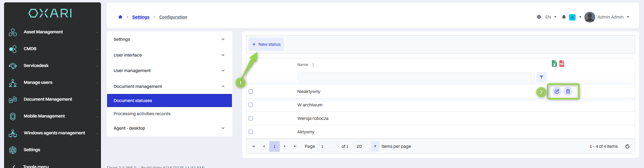The width and height of the screenshot is (644, 168).
Task: Go to home via breadcrumb icon
Action: click(120, 17)
